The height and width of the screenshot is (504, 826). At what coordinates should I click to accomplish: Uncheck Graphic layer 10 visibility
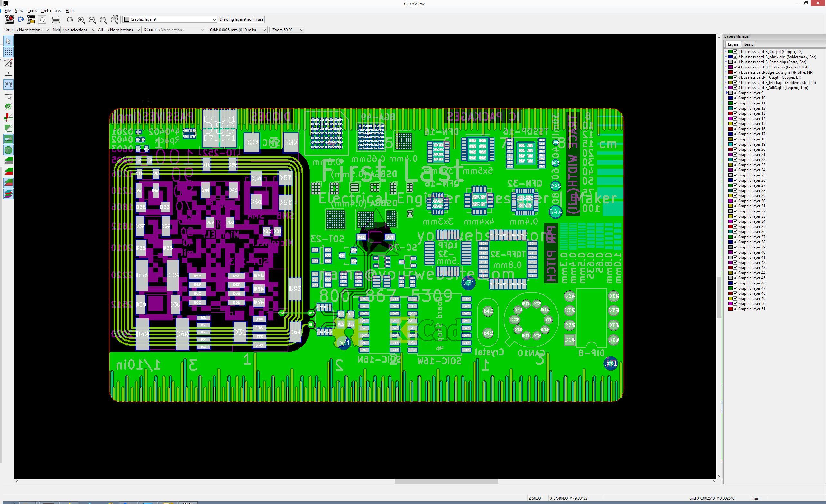pyautogui.click(x=735, y=98)
